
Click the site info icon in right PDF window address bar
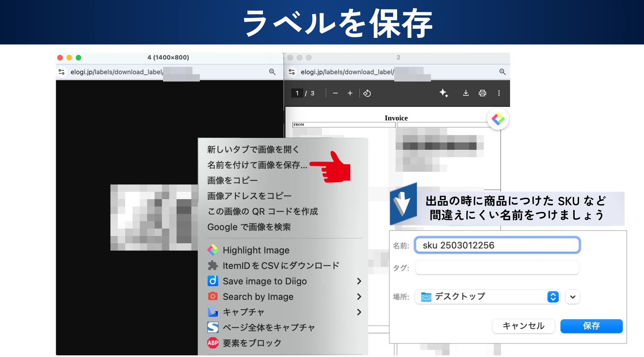click(x=292, y=72)
